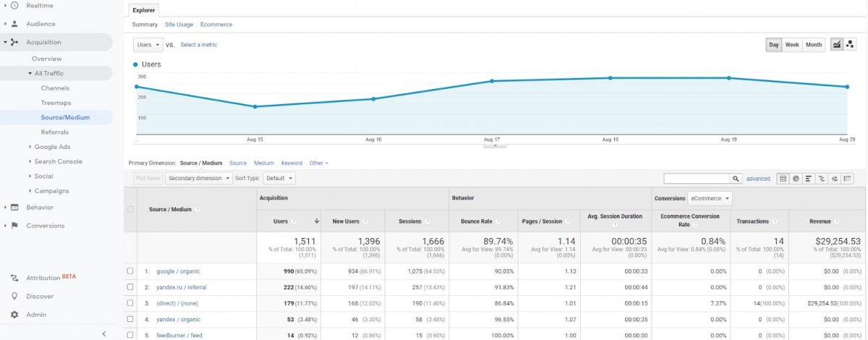Select the pivot table view icon
This screenshot has width=868, height=340.
847,178
